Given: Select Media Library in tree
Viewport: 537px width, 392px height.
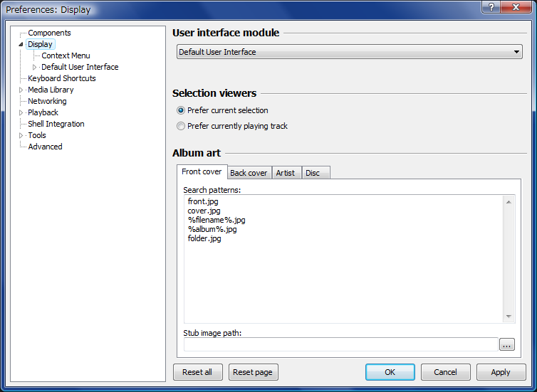Looking at the screenshot, I should 51,90.
